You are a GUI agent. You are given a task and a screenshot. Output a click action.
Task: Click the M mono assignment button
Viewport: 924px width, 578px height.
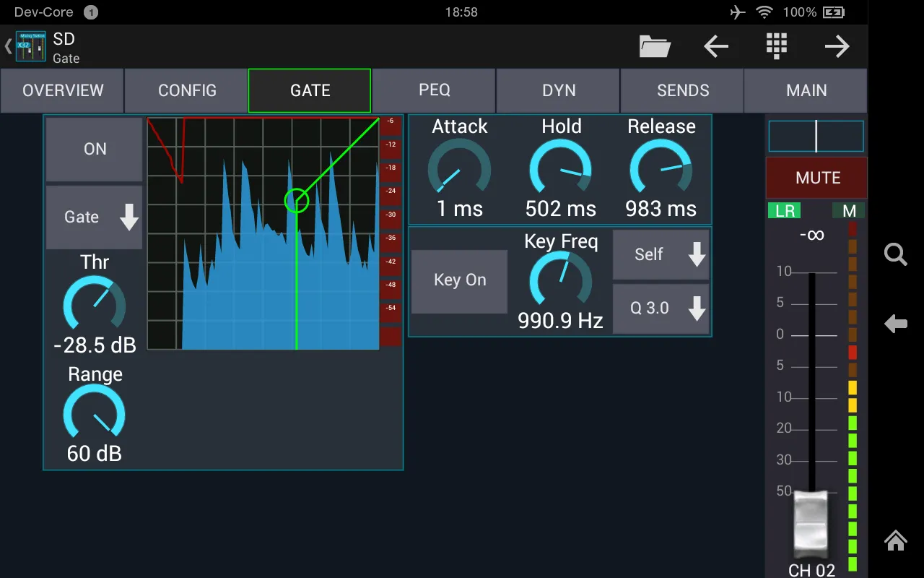pyautogui.click(x=849, y=212)
